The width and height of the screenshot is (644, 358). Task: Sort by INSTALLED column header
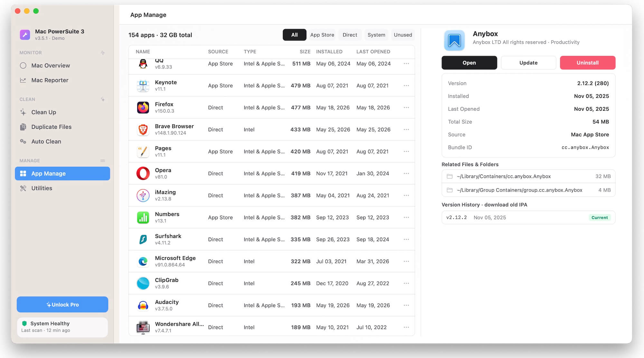point(329,52)
